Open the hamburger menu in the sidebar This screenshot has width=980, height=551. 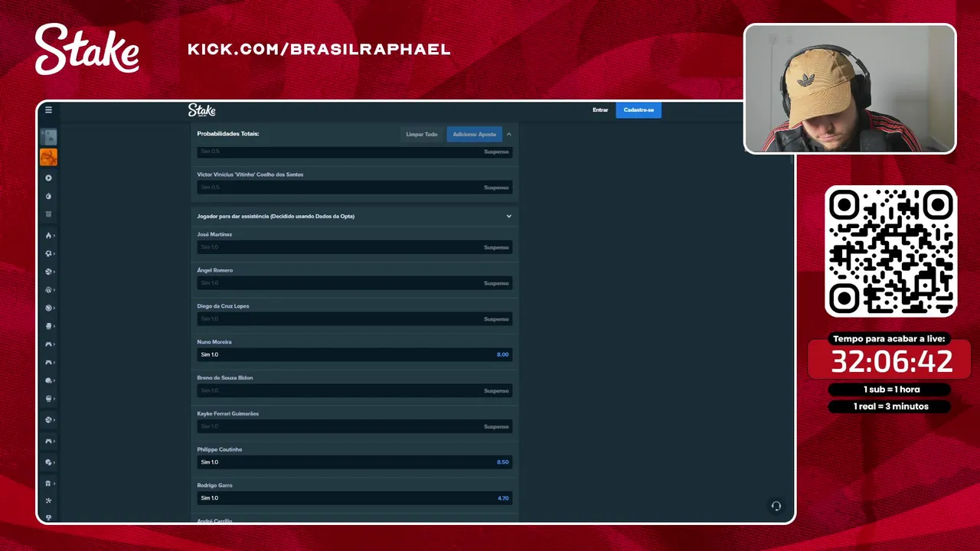(x=48, y=110)
